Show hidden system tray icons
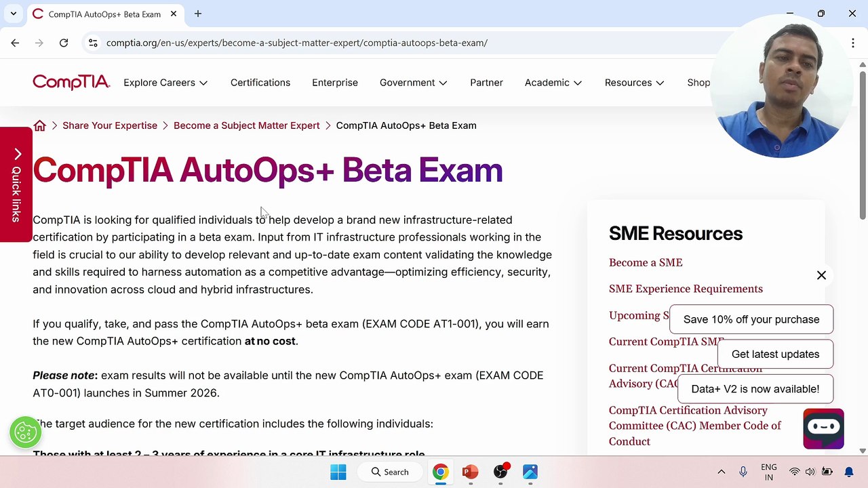 722,472
